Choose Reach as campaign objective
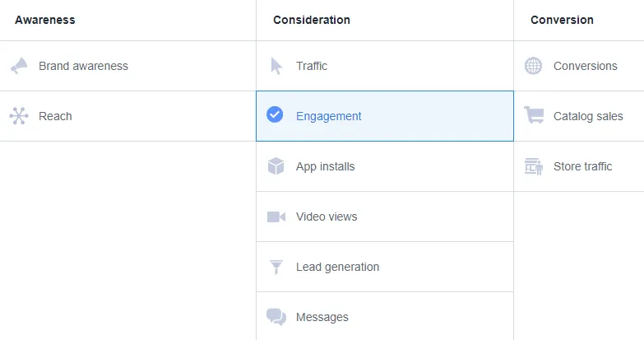644x340 pixels. tap(55, 116)
